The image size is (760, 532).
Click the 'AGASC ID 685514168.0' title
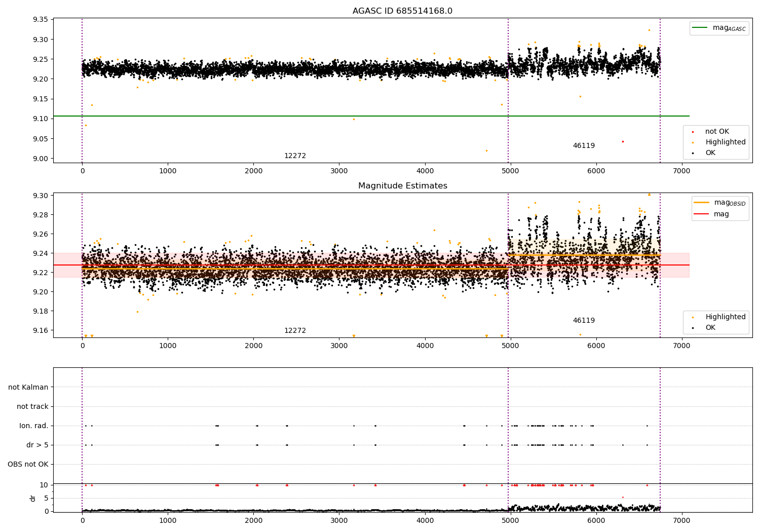(x=403, y=11)
